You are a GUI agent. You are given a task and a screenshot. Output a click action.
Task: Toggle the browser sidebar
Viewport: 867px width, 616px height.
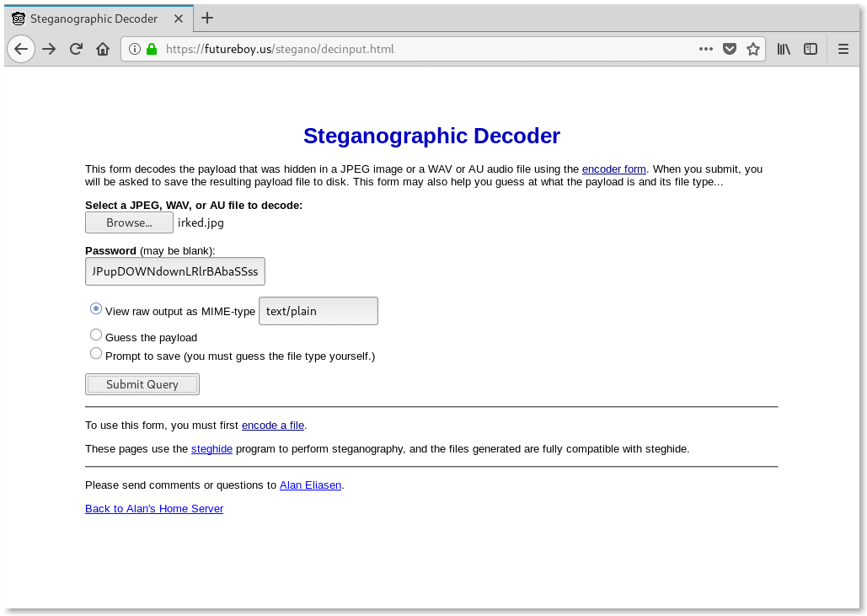tap(811, 49)
